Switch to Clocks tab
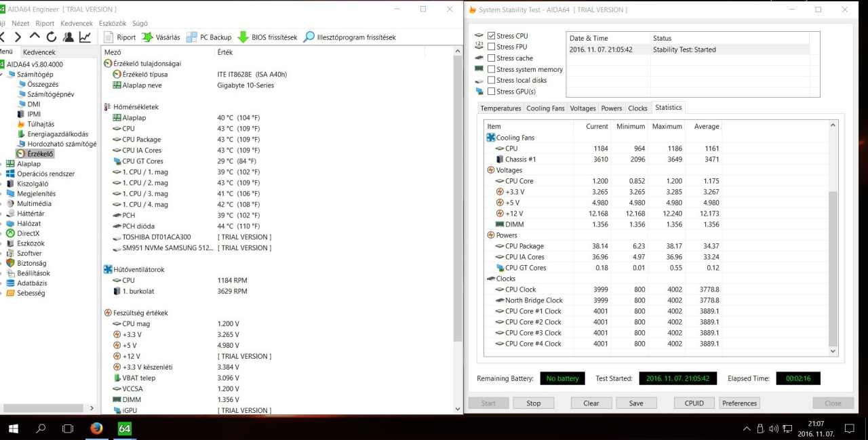Viewport: 868px width, 440px height. tap(637, 108)
